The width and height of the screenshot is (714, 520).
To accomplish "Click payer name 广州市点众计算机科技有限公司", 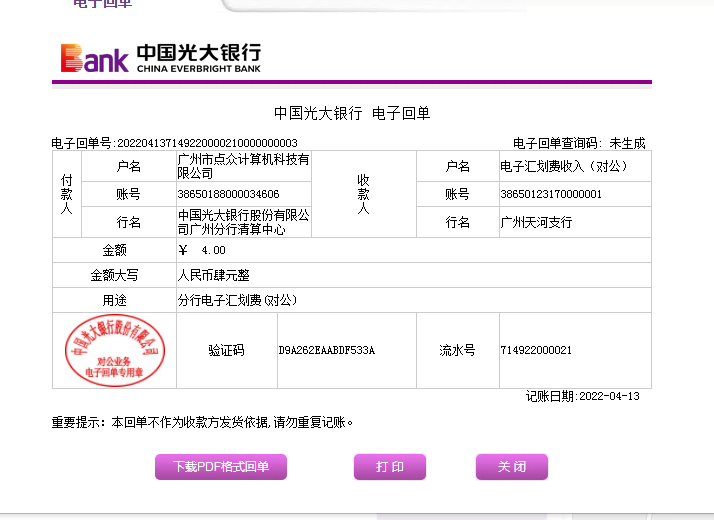I will point(243,166).
